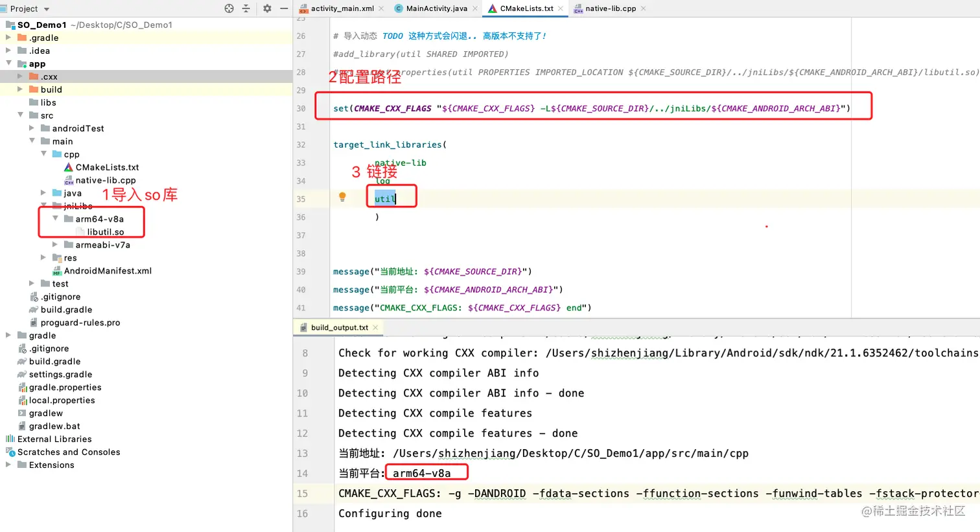Click the yellow lightbulb intention icon
Viewport: 980px width, 532px height.
point(342,197)
